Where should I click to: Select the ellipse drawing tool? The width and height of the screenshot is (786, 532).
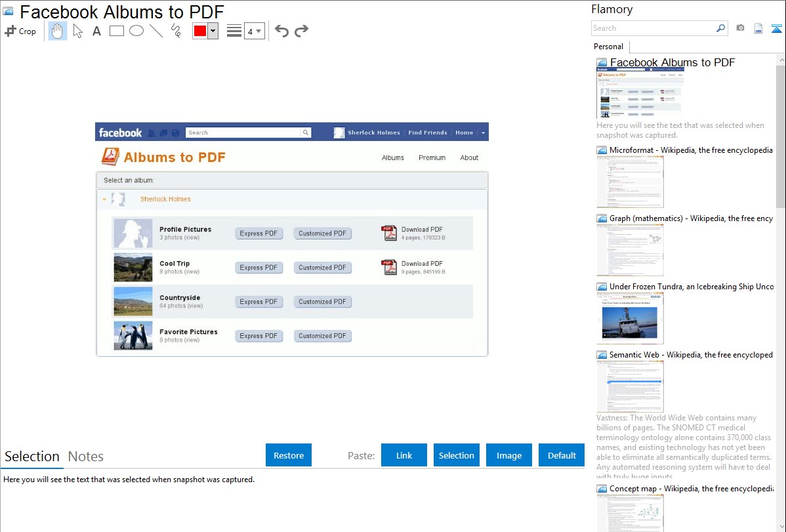point(136,31)
